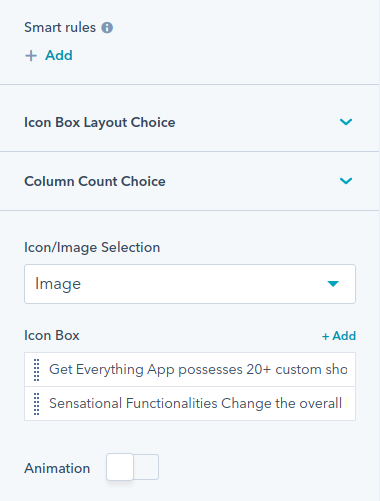Click the Icon Box Layout Choice heading
The height and width of the screenshot is (501, 380).
click(100, 122)
